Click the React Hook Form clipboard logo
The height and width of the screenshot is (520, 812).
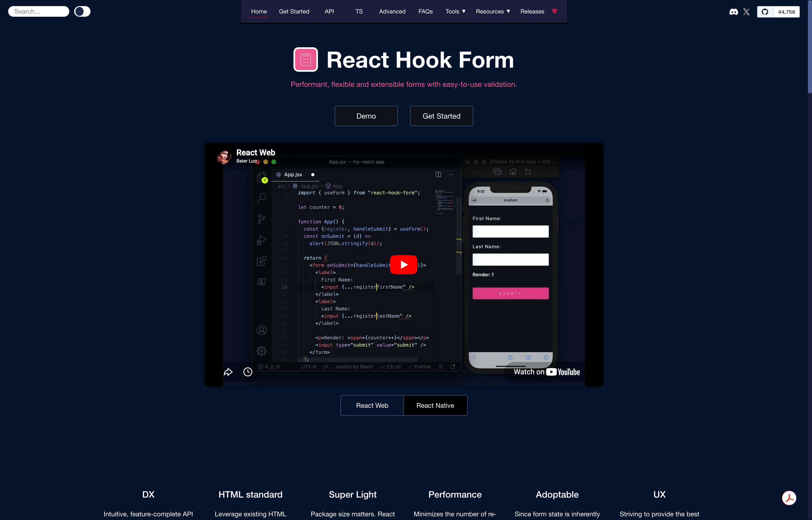[306, 59]
